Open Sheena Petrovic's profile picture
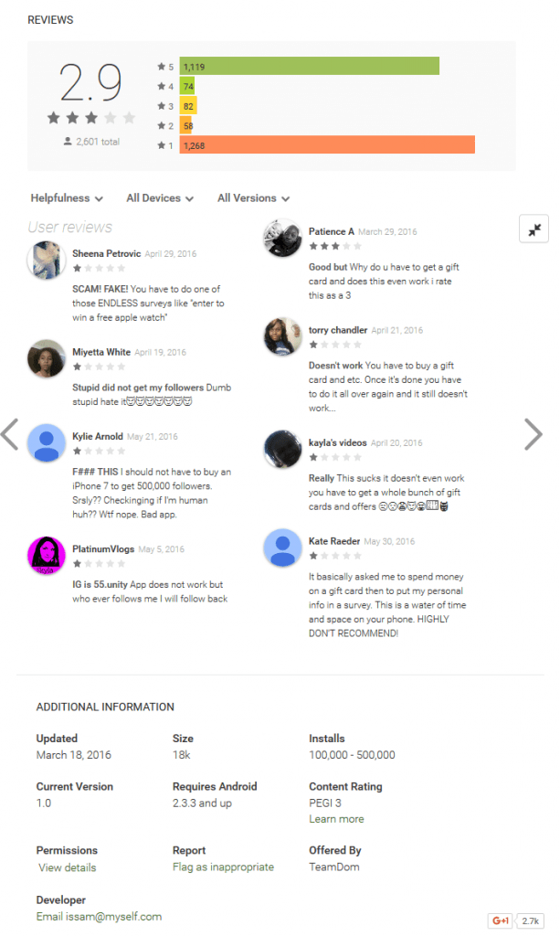 point(46,260)
